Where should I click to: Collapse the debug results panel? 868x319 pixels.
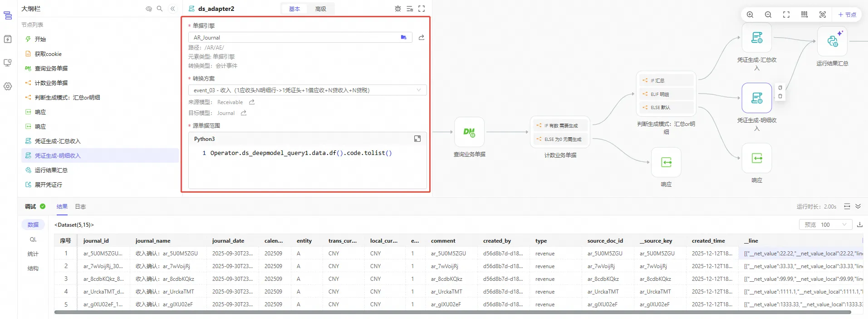point(858,206)
